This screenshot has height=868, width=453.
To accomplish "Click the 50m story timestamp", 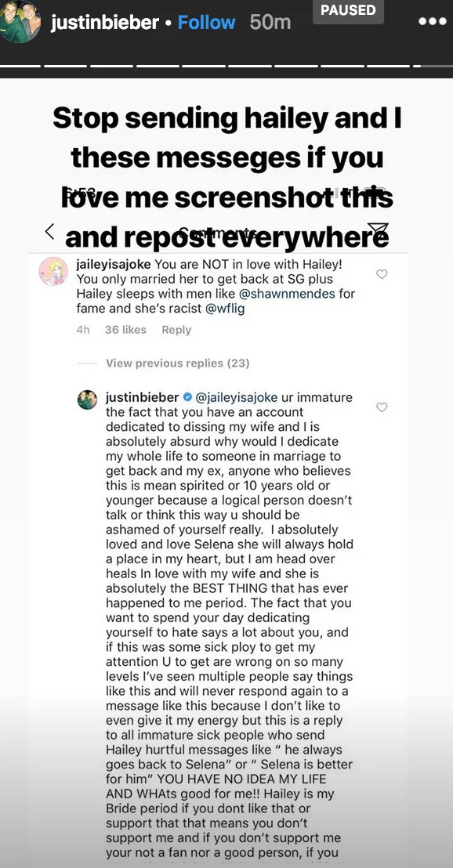I will click(x=270, y=23).
